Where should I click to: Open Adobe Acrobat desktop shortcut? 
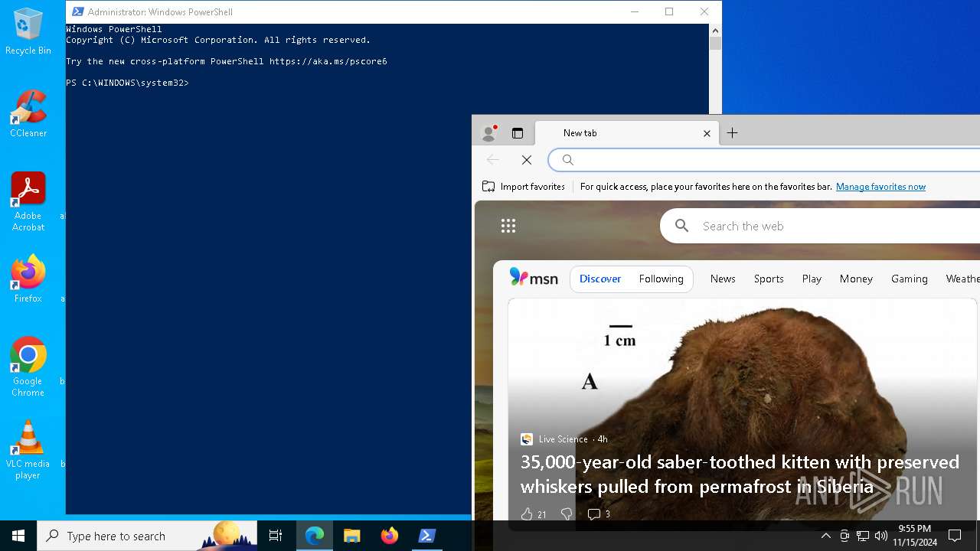[28, 201]
